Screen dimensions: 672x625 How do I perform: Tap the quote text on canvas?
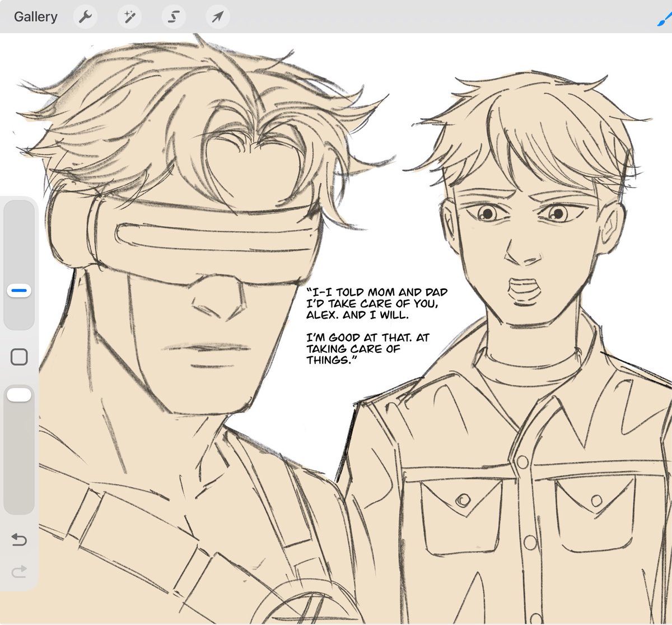(377, 327)
